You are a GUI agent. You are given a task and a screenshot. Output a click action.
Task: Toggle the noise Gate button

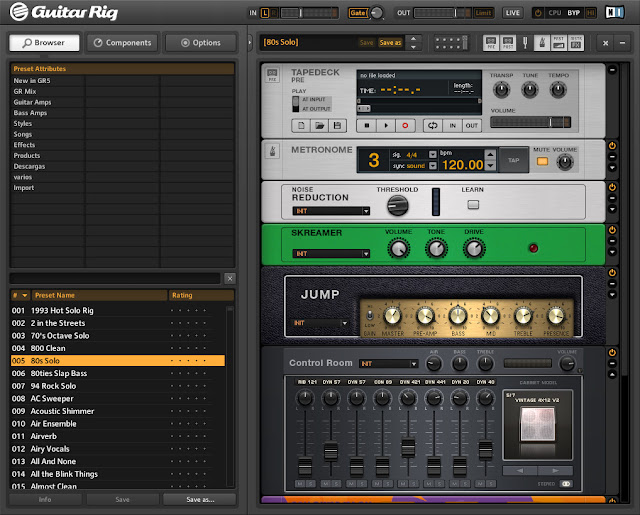click(x=358, y=13)
